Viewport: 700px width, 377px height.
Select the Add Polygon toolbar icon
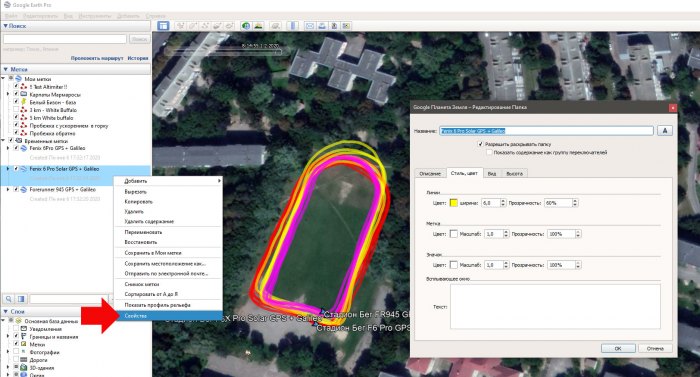[x=193, y=26]
